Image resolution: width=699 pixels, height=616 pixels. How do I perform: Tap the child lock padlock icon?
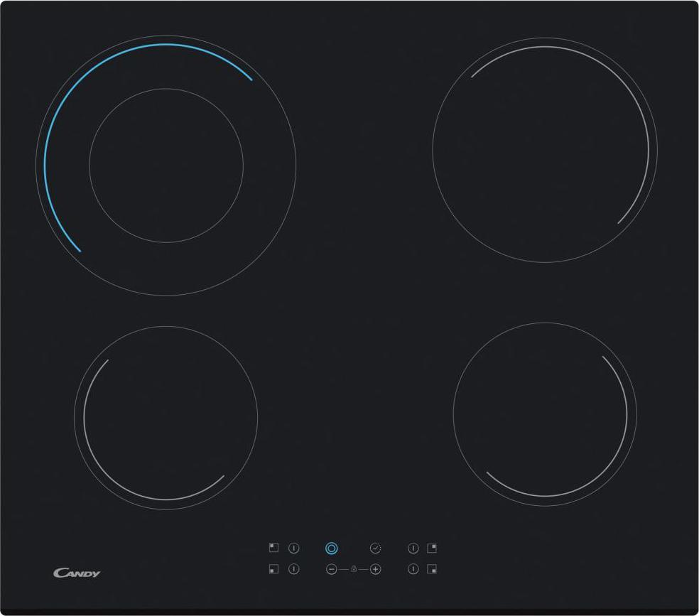tap(354, 569)
